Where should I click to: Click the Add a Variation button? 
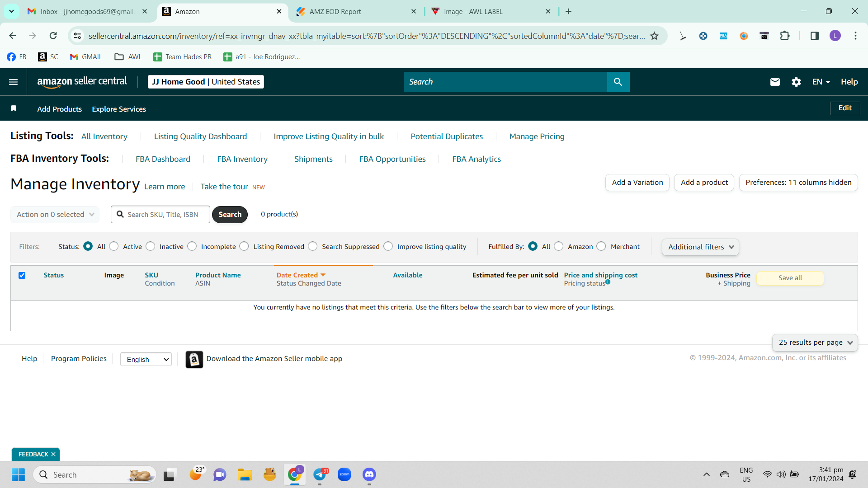[x=637, y=183]
